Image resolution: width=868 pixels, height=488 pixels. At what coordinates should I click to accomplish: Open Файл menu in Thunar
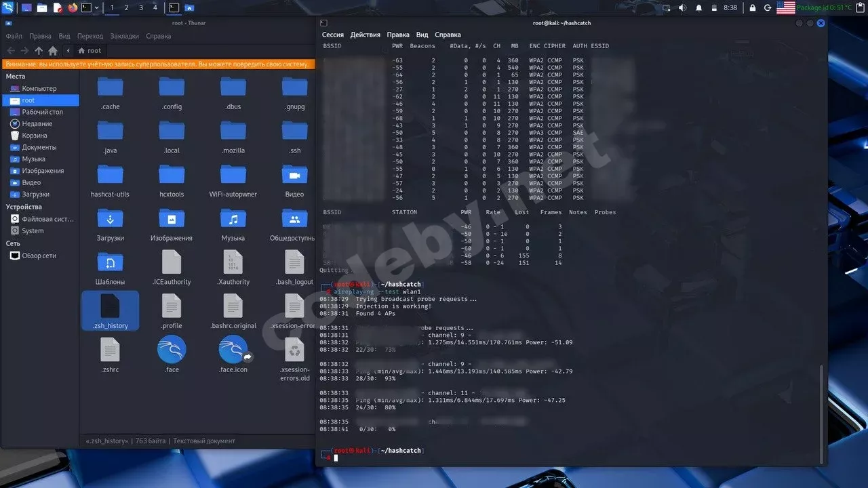[x=14, y=36]
